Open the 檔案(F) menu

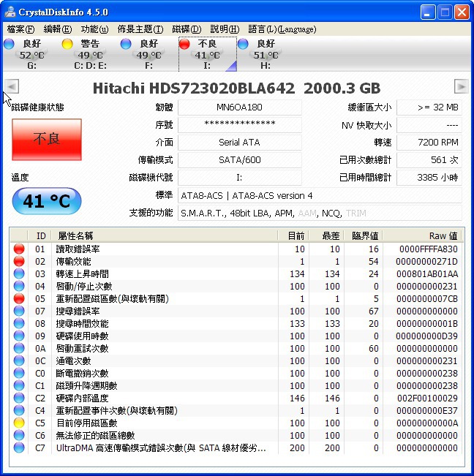(20, 29)
